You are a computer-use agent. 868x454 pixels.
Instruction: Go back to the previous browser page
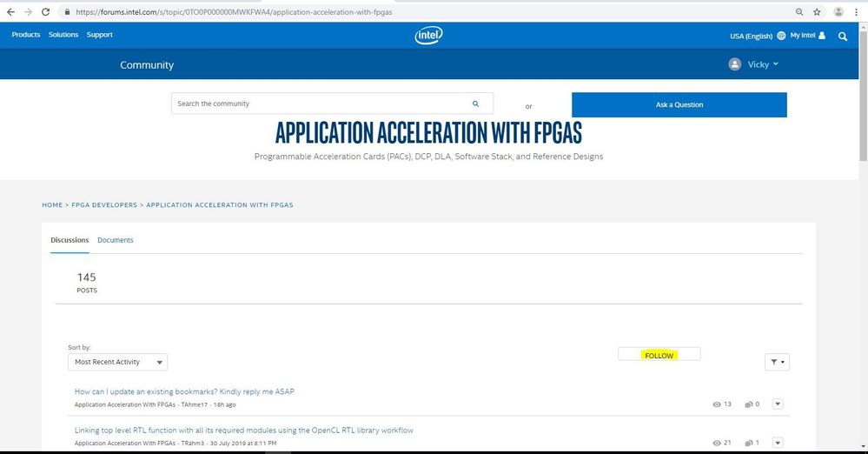[10, 12]
